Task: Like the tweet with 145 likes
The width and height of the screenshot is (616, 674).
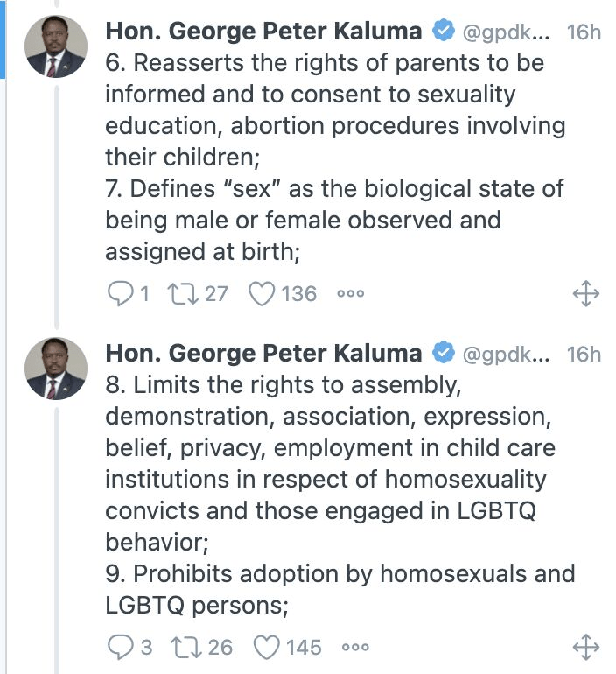Action: [266, 647]
